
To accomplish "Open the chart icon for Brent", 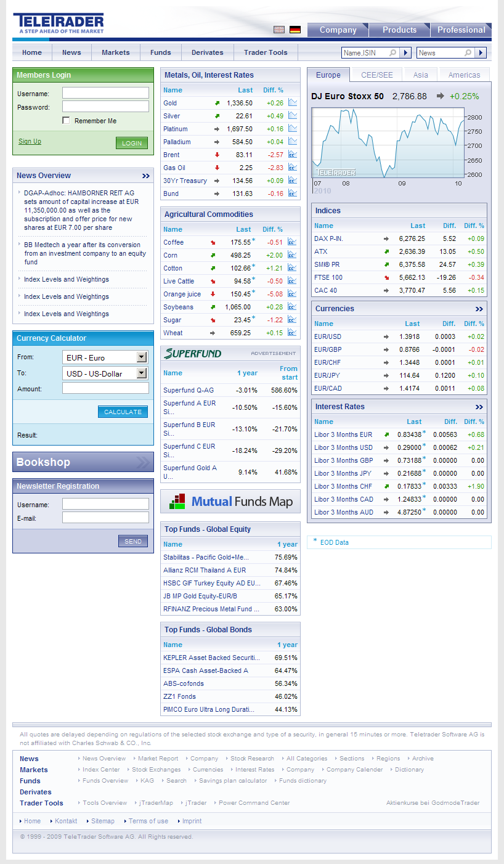I will tap(293, 155).
